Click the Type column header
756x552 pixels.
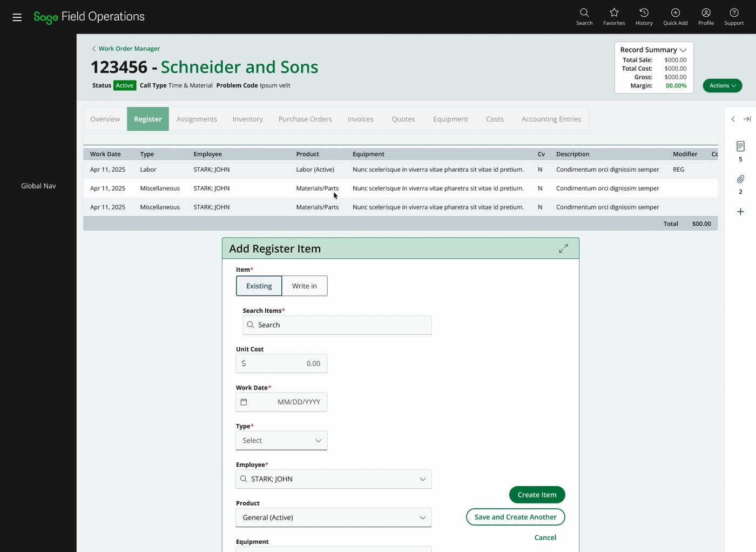147,154
